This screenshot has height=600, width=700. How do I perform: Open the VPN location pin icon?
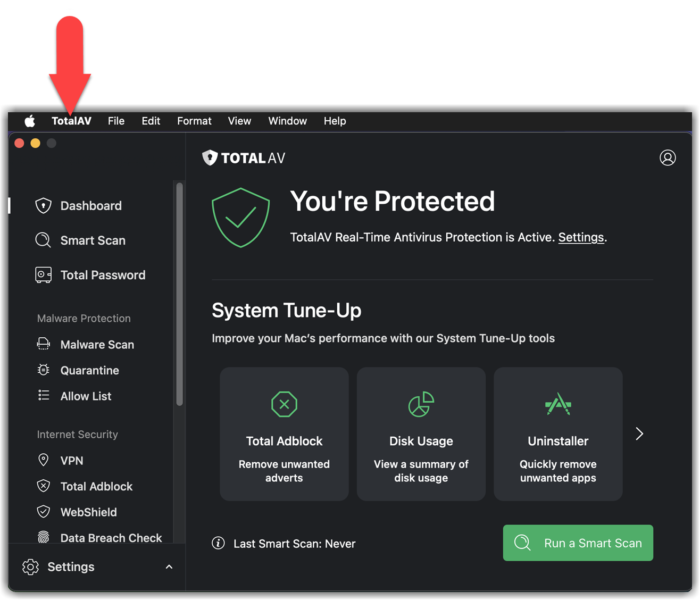tap(44, 460)
